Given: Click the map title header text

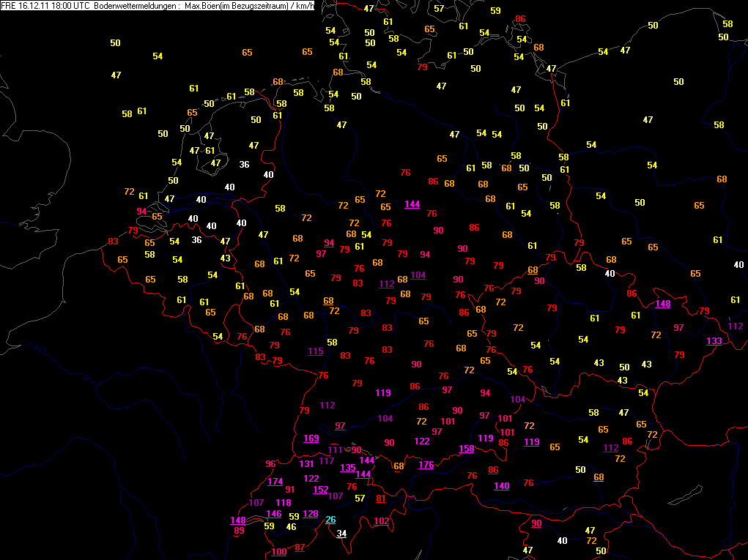Looking at the screenshot, I should 158,6.
